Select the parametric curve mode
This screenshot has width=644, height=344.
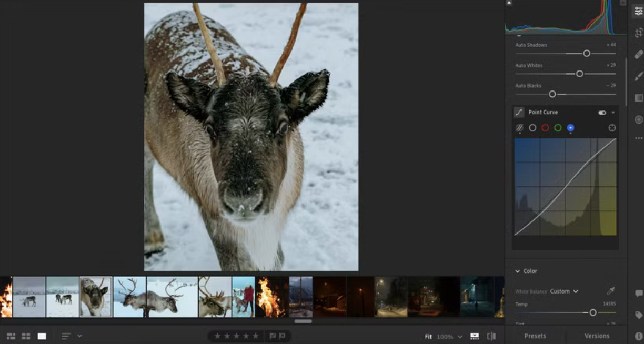click(519, 128)
